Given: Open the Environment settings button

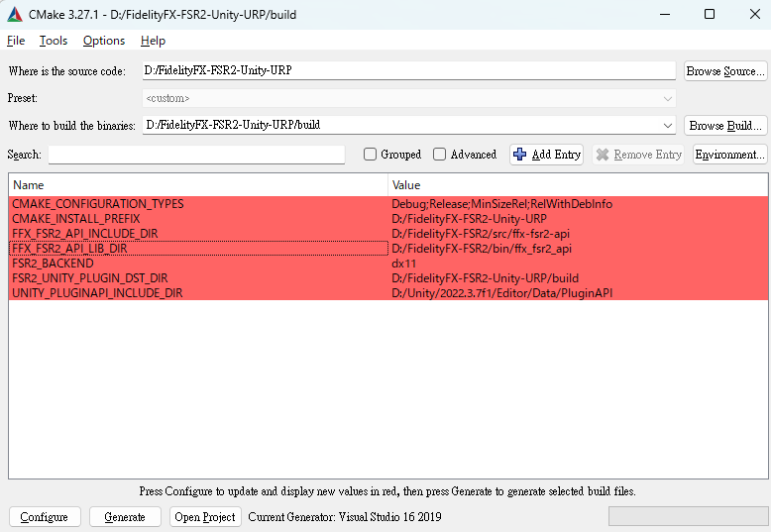Looking at the screenshot, I should tap(729, 155).
